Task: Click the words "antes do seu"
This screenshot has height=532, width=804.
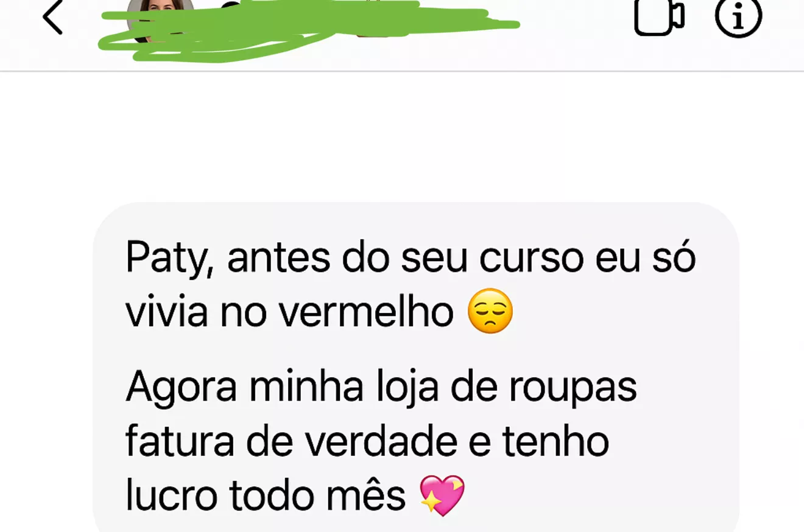Action: (348, 257)
